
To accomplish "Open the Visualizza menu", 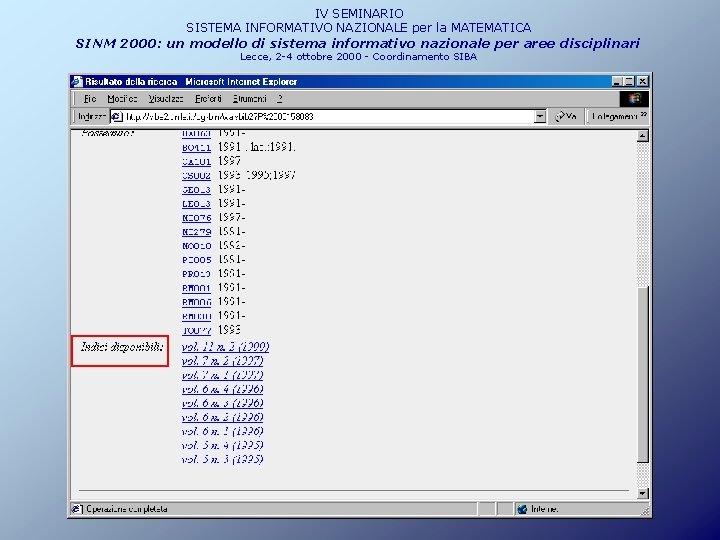I will (x=166, y=99).
